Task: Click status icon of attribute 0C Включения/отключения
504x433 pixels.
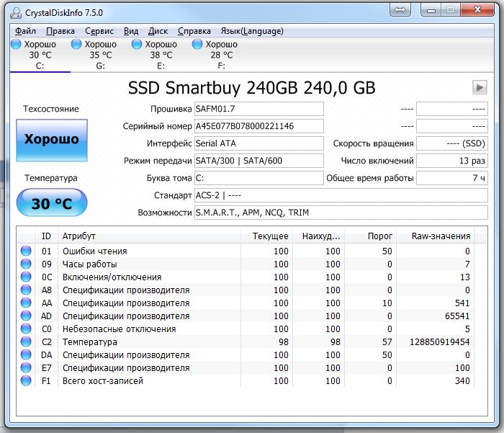Action: coord(26,277)
